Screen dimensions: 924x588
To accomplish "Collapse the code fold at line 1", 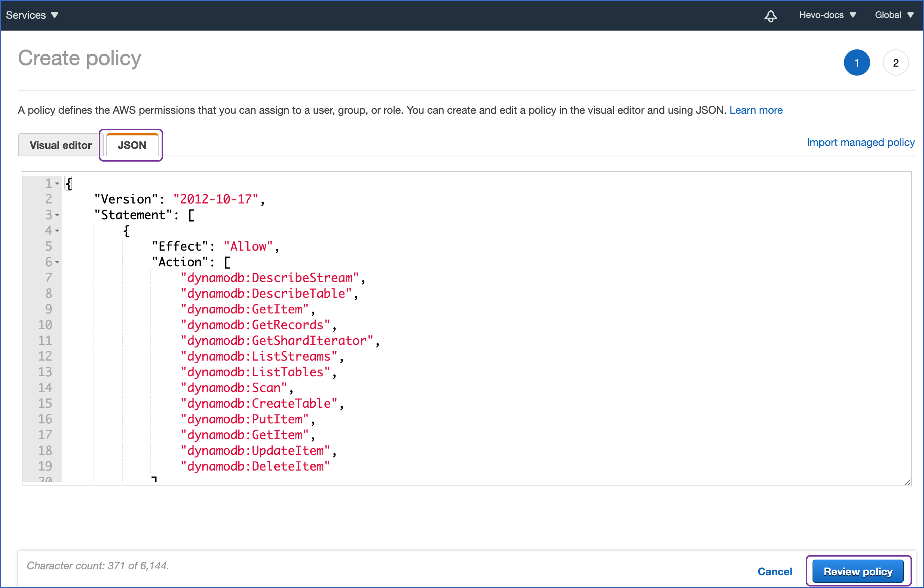I will pyautogui.click(x=57, y=184).
